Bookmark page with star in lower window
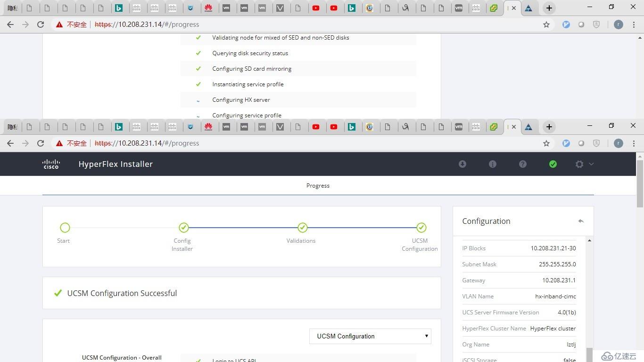This screenshot has width=644, height=362. point(546,143)
